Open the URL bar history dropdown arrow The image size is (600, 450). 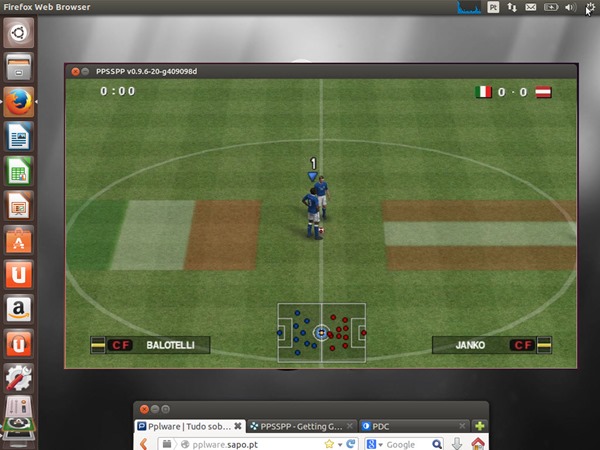coord(339,445)
